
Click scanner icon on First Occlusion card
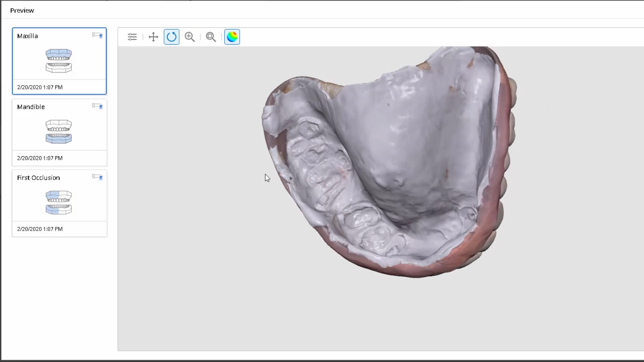click(97, 177)
